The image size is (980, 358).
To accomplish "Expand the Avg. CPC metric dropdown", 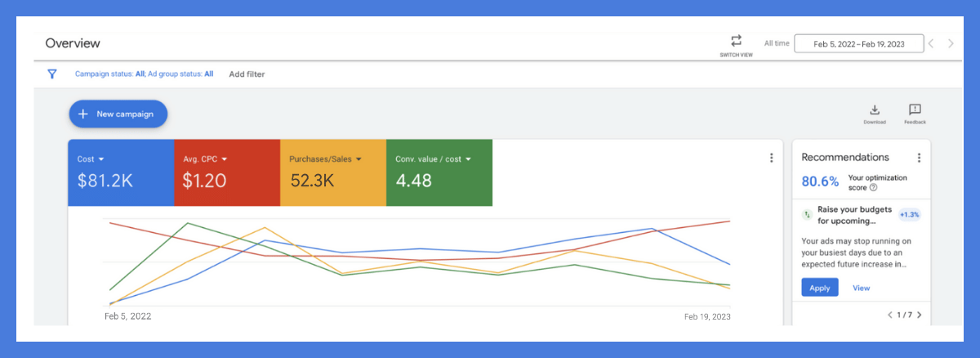I will click(224, 159).
